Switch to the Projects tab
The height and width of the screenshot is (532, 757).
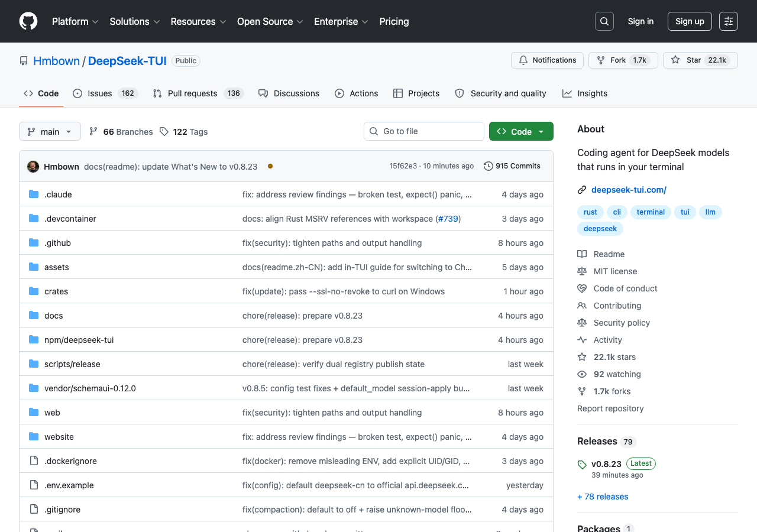click(x=416, y=93)
